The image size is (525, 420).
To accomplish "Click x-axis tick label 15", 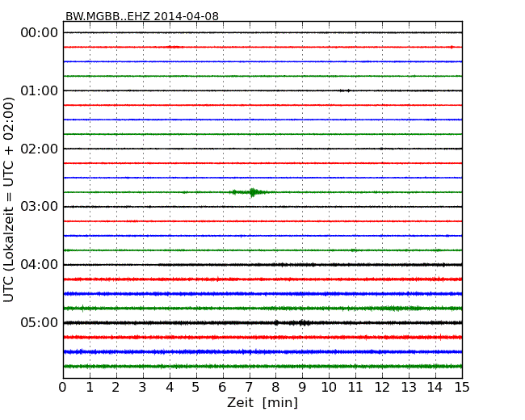I will pyautogui.click(x=462, y=388).
